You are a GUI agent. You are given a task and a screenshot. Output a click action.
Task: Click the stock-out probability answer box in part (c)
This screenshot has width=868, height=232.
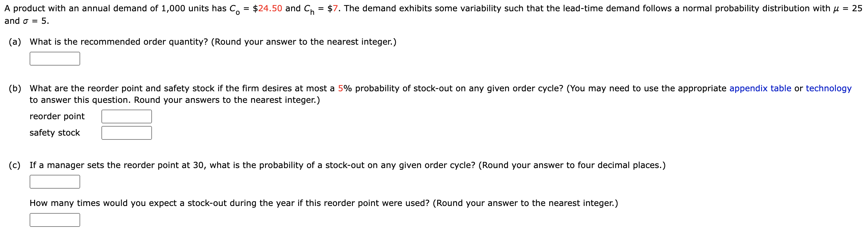tap(55, 182)
